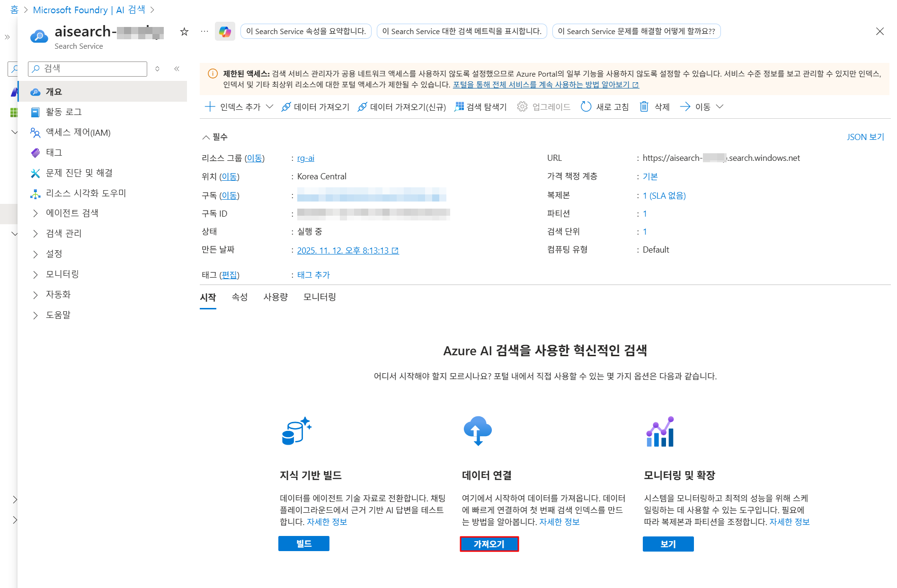Open the 만든 날짜 timestamp link
The image size is (897, 588).
348,251
